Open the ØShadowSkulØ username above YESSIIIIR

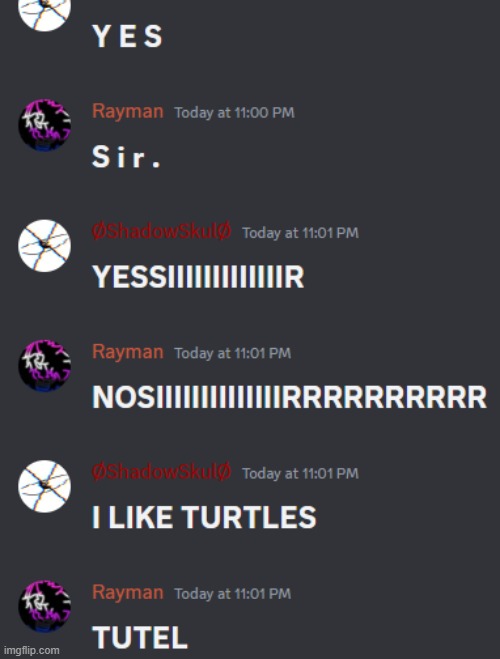click(162, 231)
